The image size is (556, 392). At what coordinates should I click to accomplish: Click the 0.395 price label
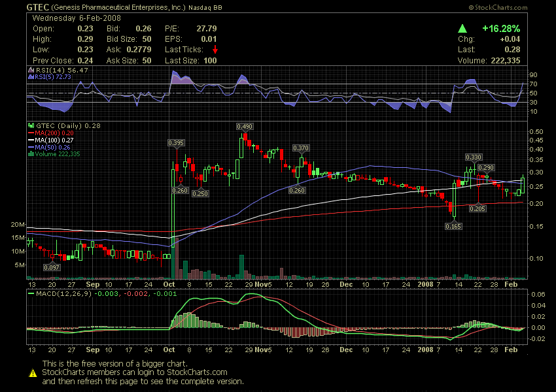[176, 142]
